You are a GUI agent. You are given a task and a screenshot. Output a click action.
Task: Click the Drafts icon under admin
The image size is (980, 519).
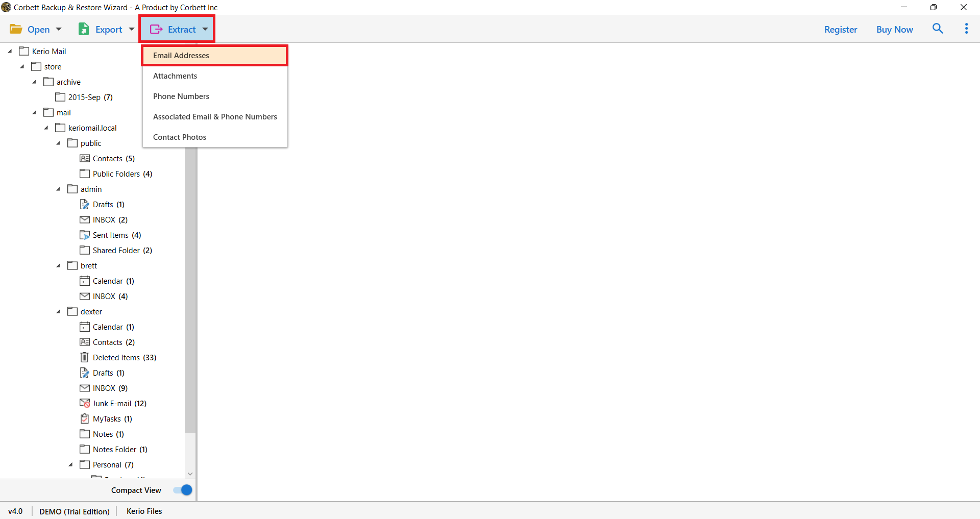point(85,204)
